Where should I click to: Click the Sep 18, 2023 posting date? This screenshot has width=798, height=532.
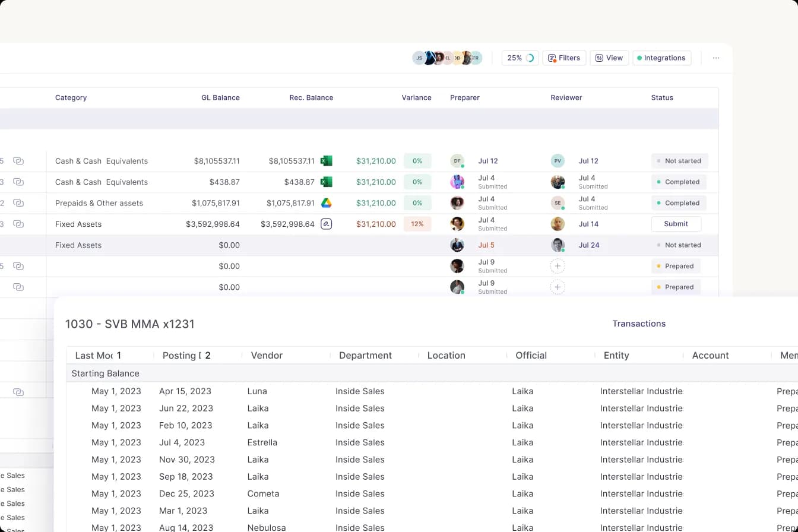[186, 477]
